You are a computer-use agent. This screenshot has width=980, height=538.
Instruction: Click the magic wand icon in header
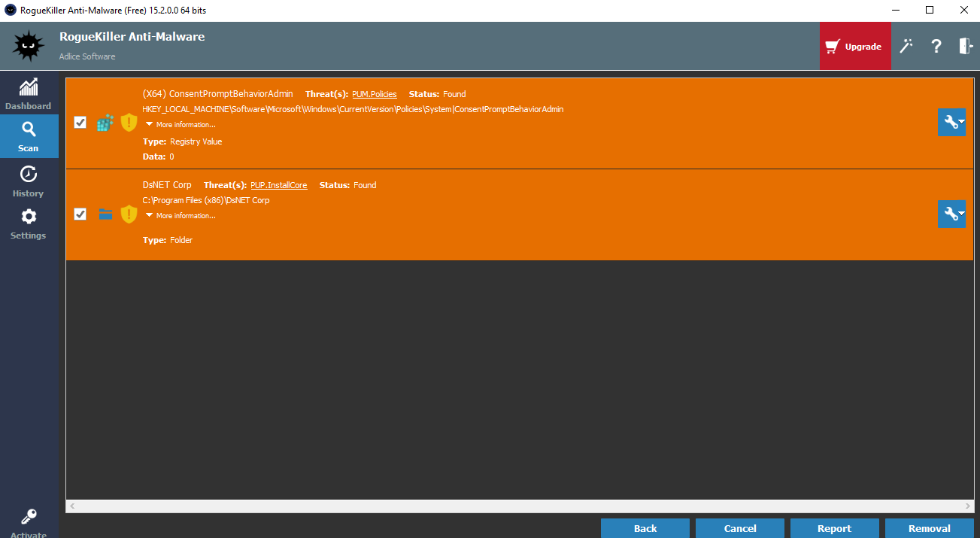tap(906, 47)
